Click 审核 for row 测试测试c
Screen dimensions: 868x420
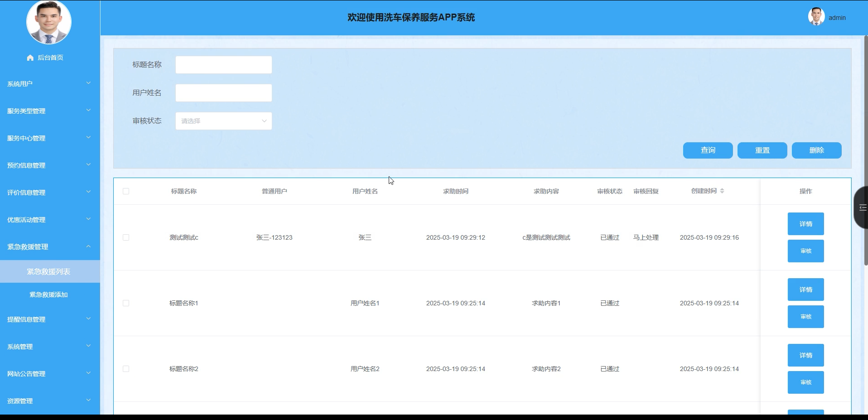(x=805, y=251)
